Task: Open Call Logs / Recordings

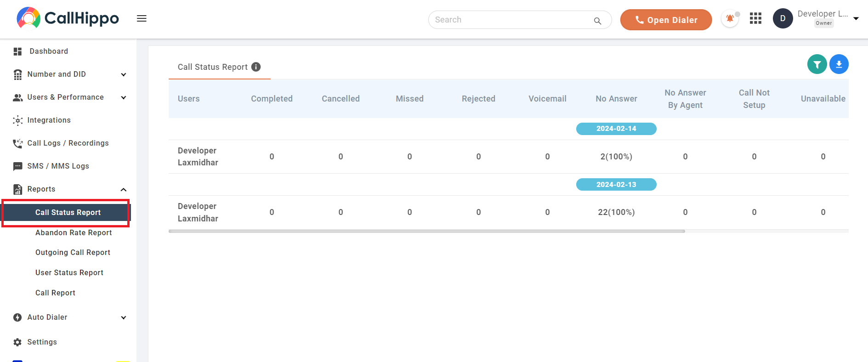Action: 68,143
